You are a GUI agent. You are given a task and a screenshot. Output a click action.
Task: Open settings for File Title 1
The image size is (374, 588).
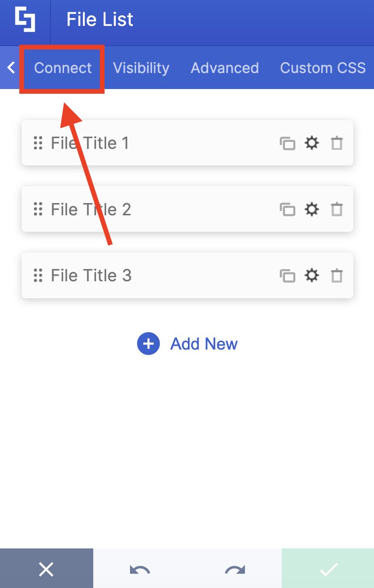pos(312,143)
